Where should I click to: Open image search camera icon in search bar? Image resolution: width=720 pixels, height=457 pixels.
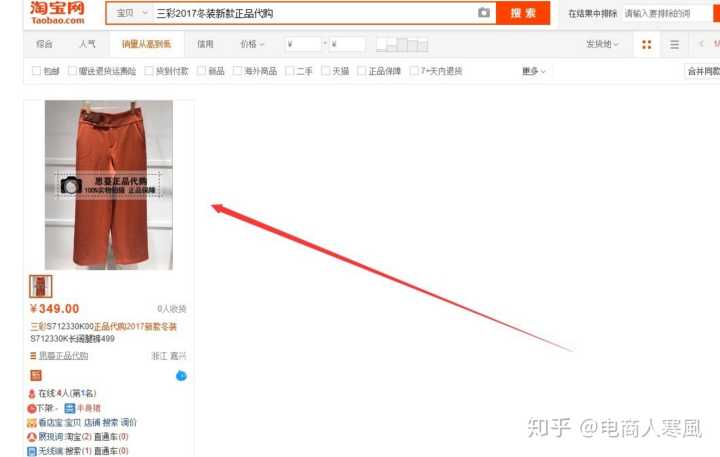point(484,13)
